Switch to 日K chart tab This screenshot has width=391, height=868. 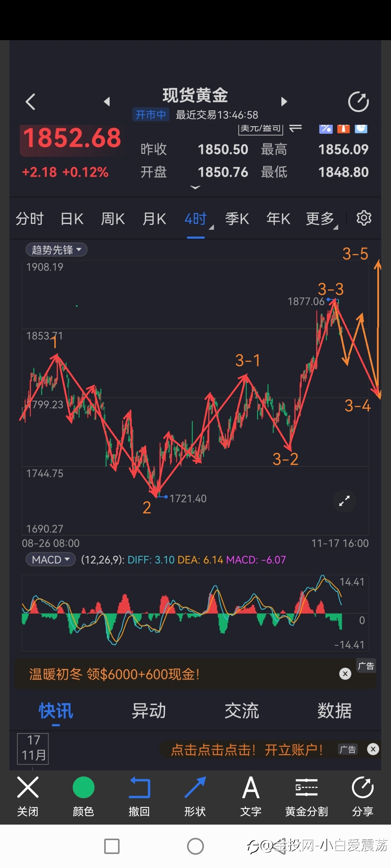(x=72, y=219)
